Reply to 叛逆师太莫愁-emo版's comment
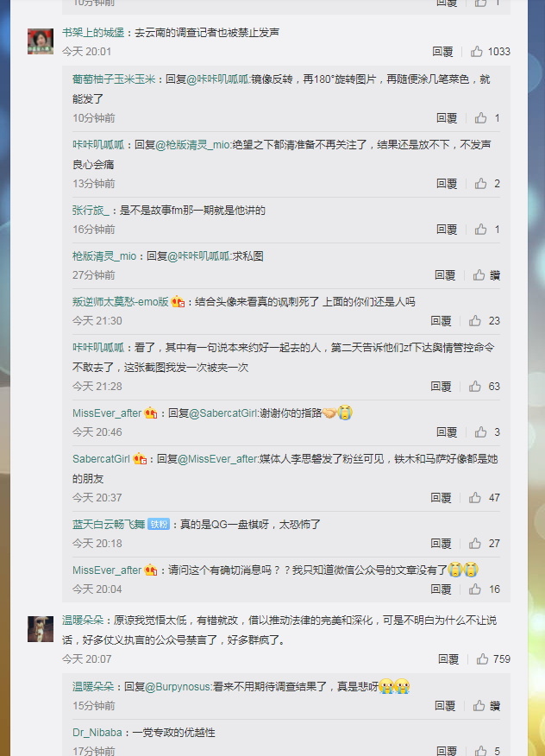545x756 pixels. coord(441,321)
